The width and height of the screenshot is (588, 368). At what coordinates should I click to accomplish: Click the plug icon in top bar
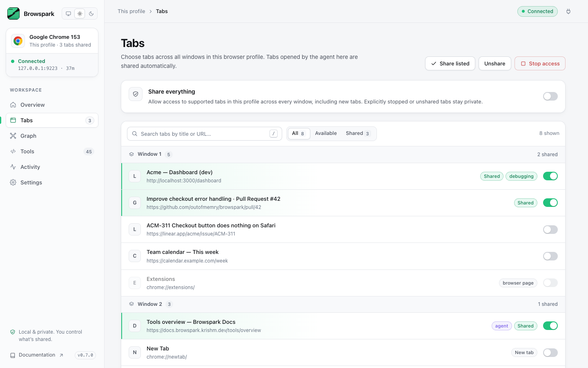(x=568, y=11)
